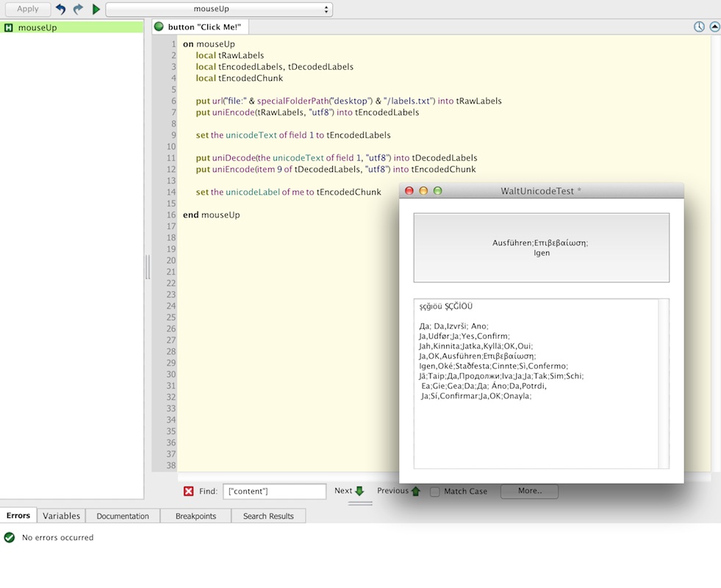This screenshot has height=588, width=721.
Task: Select the mouseUp handler in left list
Action: [37, 27]
